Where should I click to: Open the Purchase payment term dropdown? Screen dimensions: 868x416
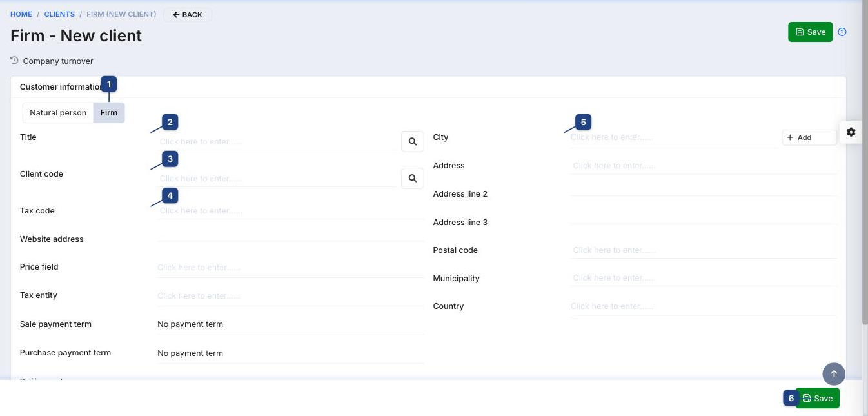(291, 353)
